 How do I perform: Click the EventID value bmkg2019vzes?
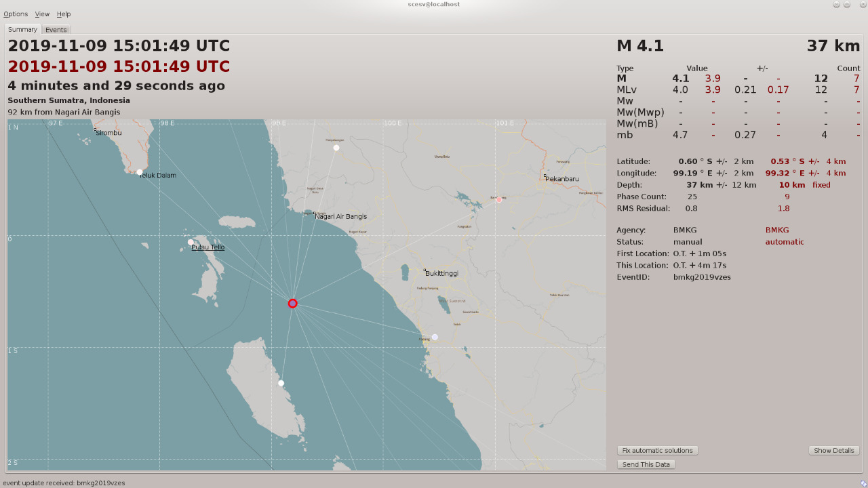coord(702,277)
